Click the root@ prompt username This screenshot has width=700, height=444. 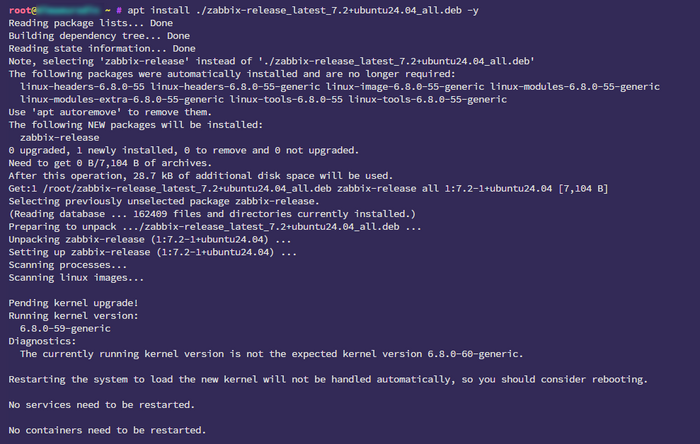(23, 10)
